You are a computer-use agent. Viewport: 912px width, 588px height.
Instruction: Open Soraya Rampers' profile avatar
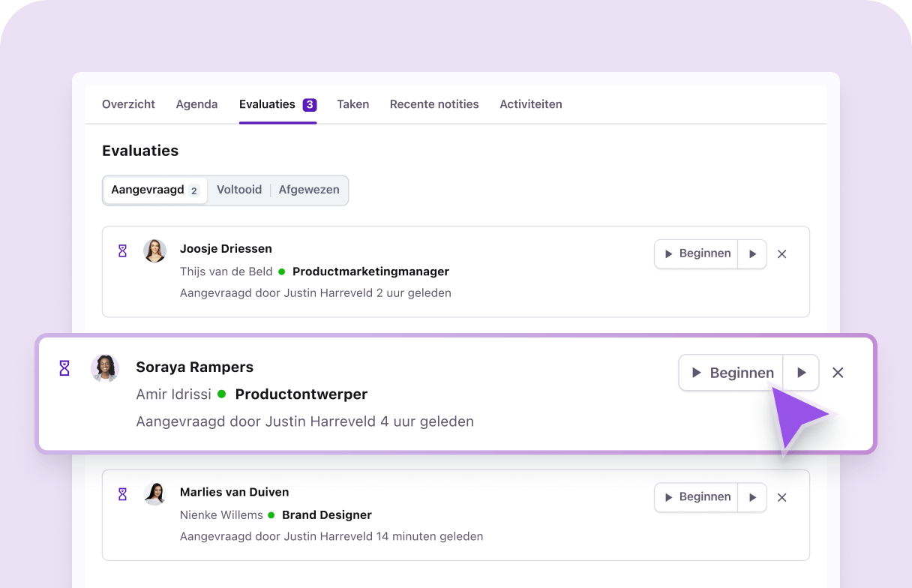pos(105,368)
